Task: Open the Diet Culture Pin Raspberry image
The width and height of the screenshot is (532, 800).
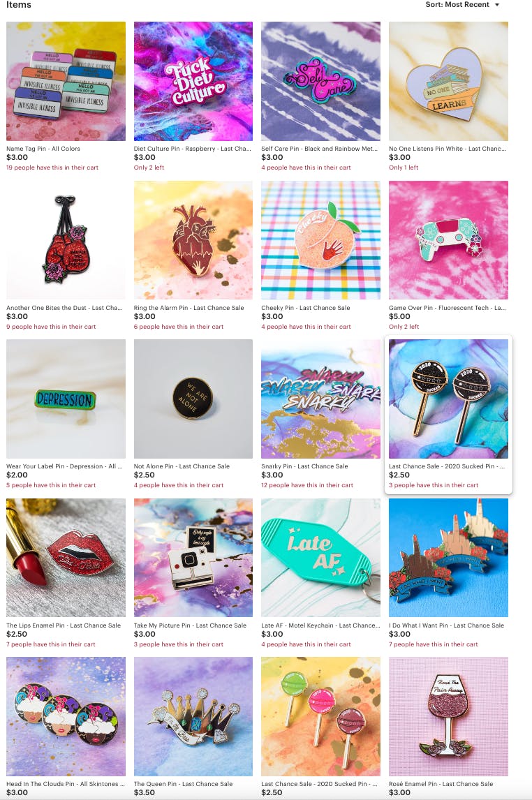Action: click(193, 81)
